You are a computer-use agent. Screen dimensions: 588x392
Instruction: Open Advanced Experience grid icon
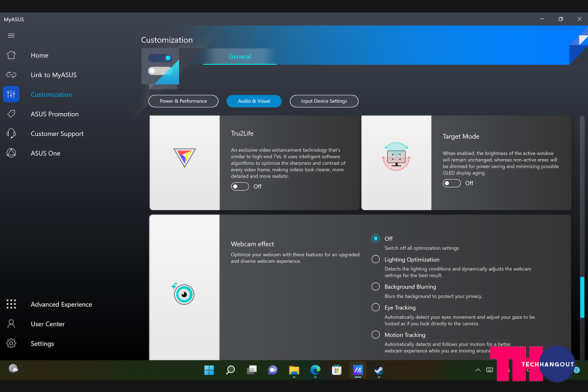pyautogui.click(x=11, y=304)
